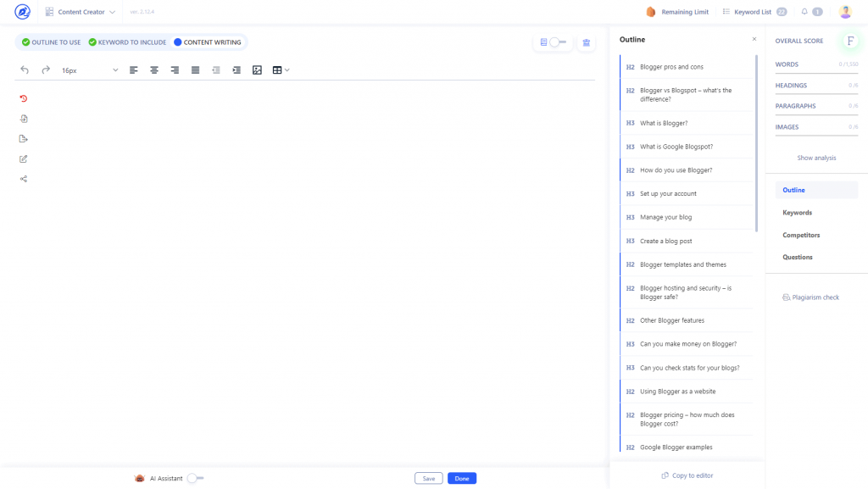Open the Content Creator dropdown
Viewport: 868px width, 489px height.
pos(81,12)
